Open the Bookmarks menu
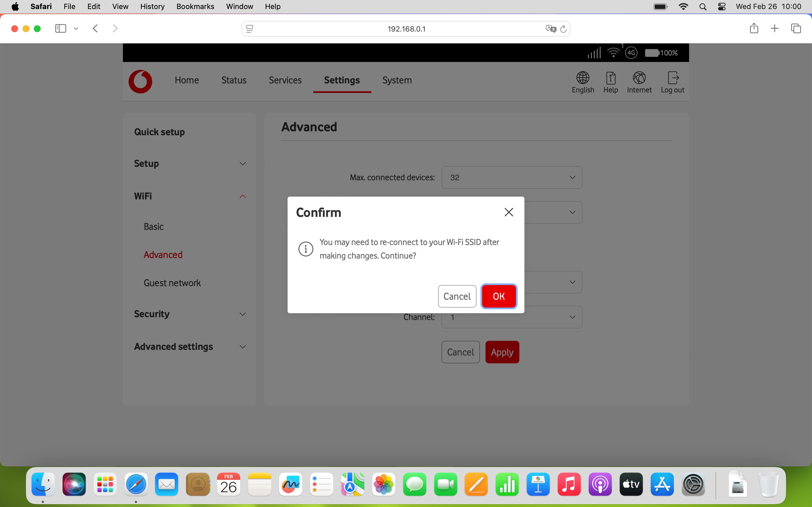The height and width of the screenshot is (507, 812). (x=195, y=6)
